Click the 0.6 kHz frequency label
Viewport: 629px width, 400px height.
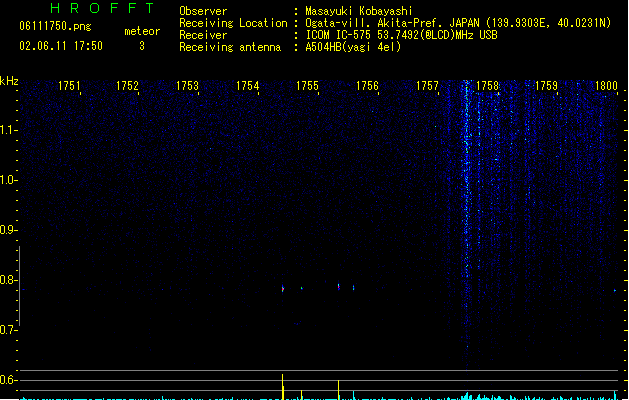click(8, 380)
